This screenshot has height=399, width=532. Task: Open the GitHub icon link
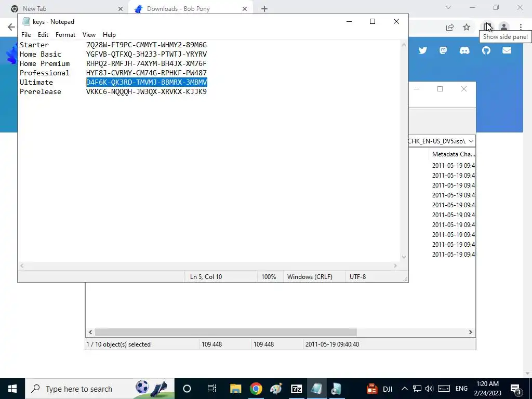[x=486, y=50]
